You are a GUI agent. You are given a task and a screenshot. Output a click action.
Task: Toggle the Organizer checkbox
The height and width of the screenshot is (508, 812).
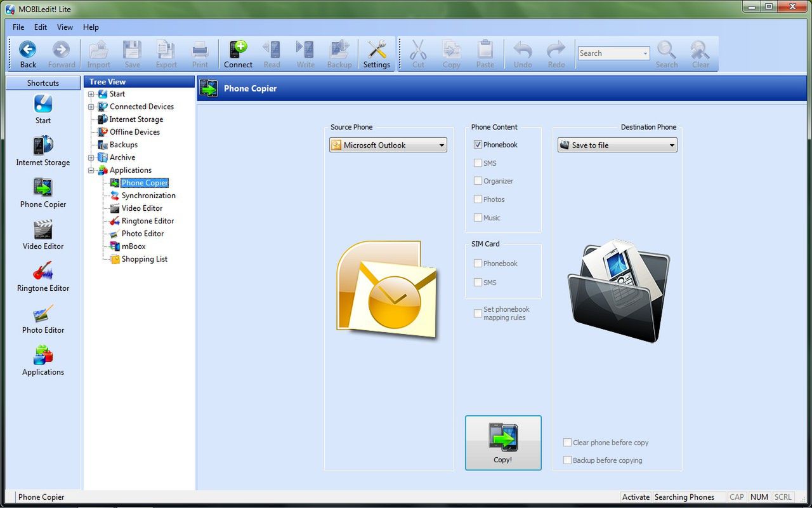click(x=478, y=181)
